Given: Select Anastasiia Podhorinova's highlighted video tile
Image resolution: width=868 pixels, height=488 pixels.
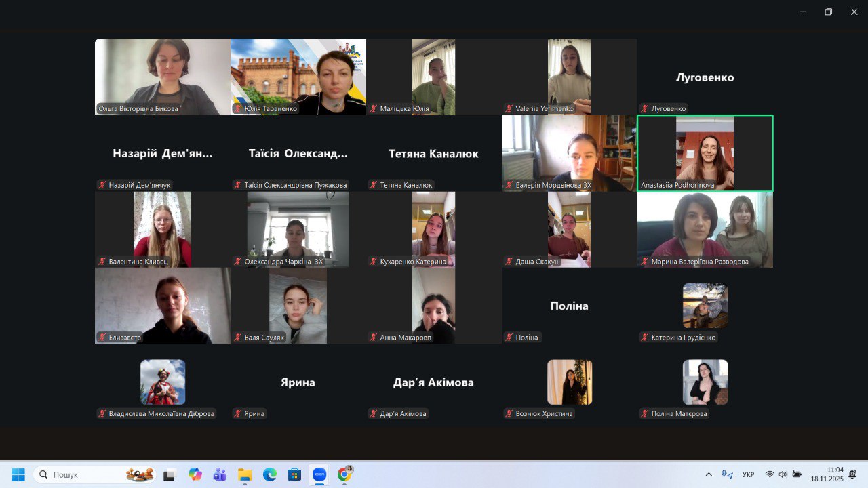Looking at the screenshot, I should click(705, 152).
